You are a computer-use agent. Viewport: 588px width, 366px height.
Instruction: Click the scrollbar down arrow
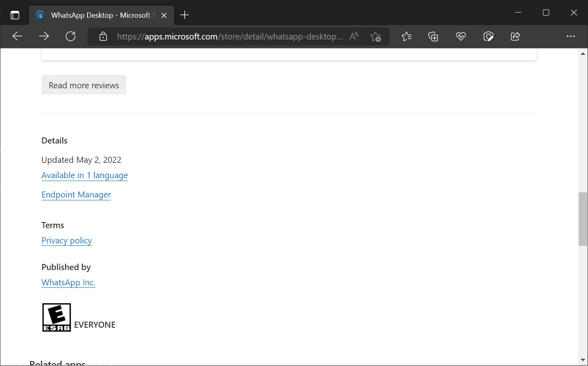[x=583, y=360]
